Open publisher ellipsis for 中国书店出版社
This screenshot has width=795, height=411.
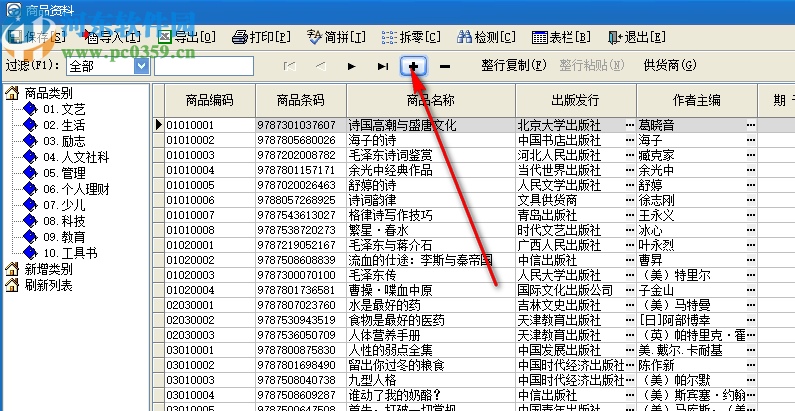[x=630, y=140]
